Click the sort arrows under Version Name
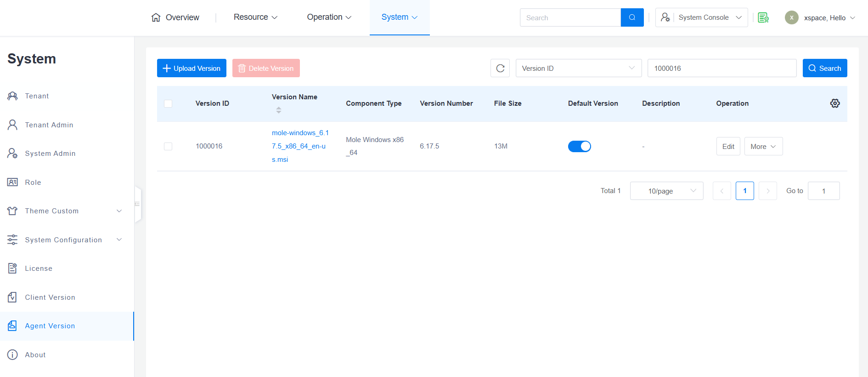Viewport: 868px width, 377px height. click(278, 110)
